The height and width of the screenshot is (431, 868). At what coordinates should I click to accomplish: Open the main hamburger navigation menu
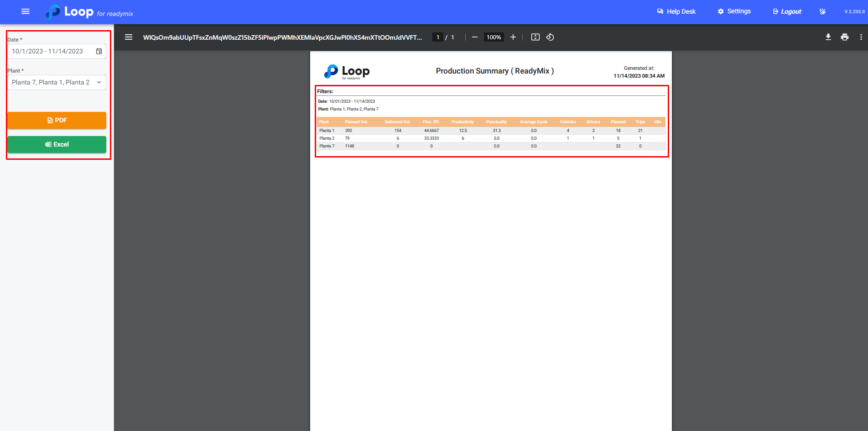(26, 11)
